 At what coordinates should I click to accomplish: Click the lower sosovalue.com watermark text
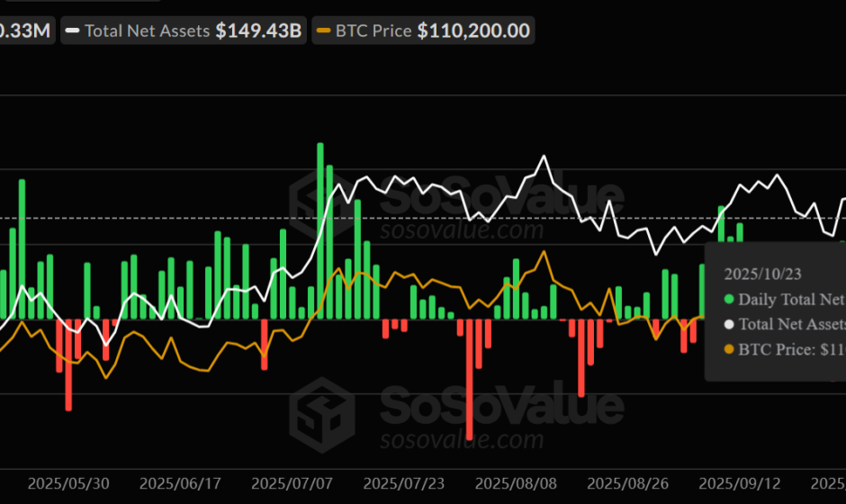point(460,438)
